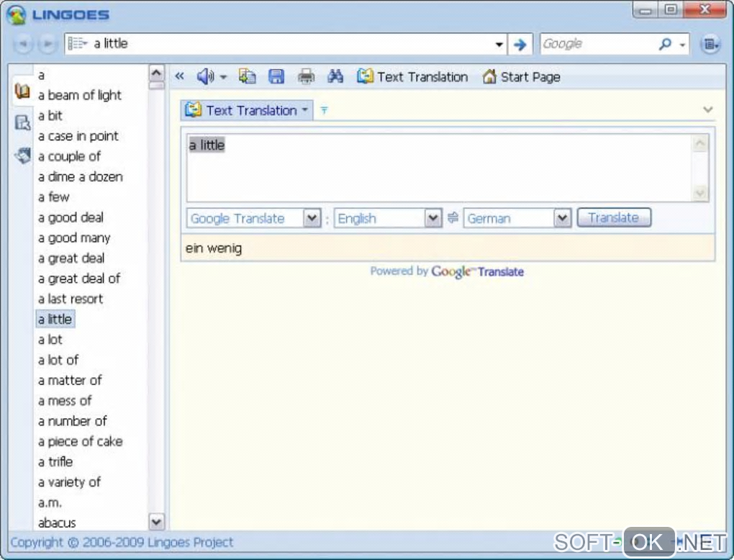Collapse sidebar with double chevron icon
Viewport: 734px width, 560px height.
pyautogui.click(x=179, y=76)
